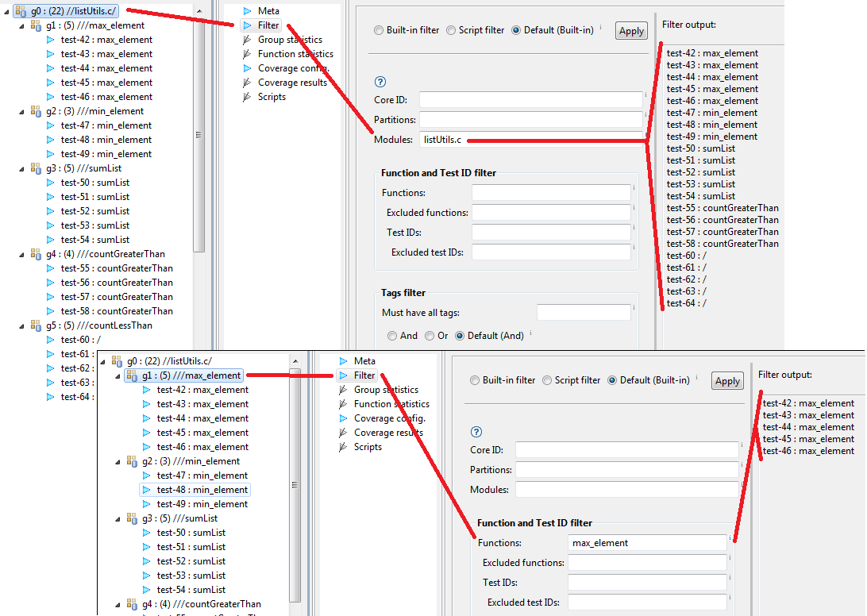Open Group statistics section in top list

tap(290, 39)
